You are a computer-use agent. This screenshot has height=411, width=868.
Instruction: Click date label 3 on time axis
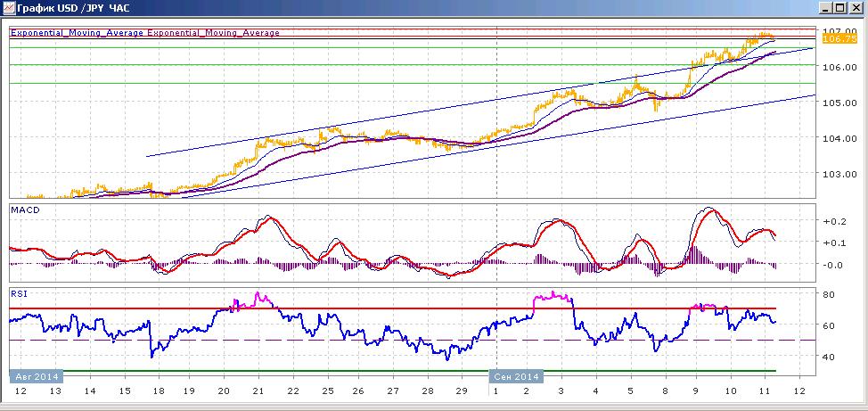[561, 391]
